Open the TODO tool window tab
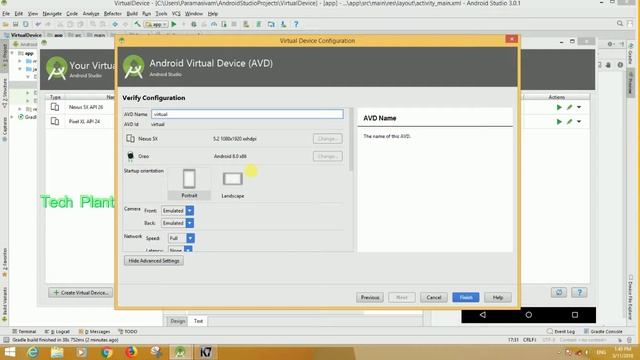Image resolution: width=640 pixels, height=360 pixels. (128, 331)
